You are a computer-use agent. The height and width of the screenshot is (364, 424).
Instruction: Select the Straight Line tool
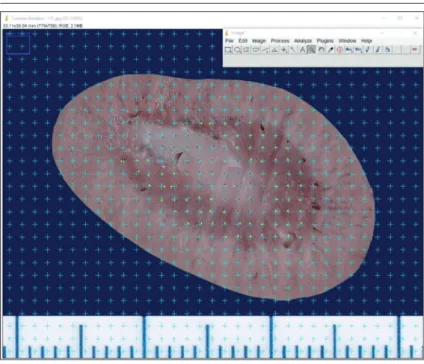pos(265,50)
